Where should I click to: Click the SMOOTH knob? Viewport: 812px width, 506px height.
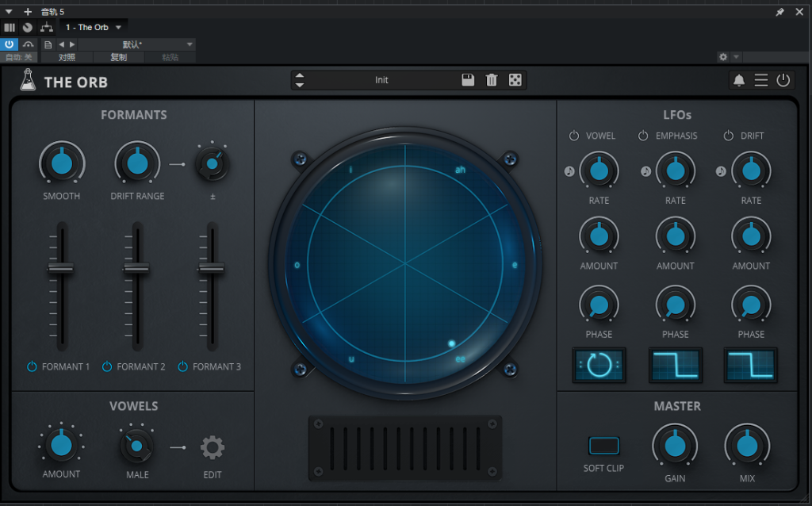(62, 163)
